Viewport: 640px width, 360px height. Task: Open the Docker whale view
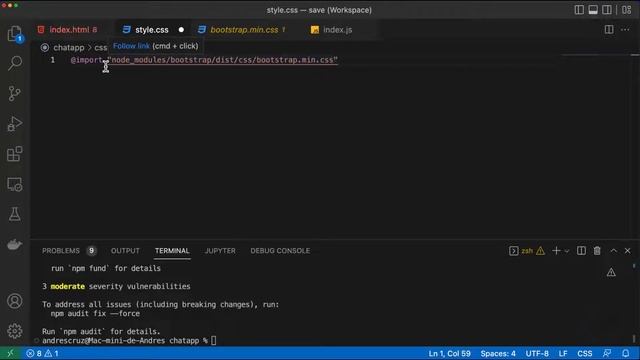pyautogui.click(x=15, y=244)
